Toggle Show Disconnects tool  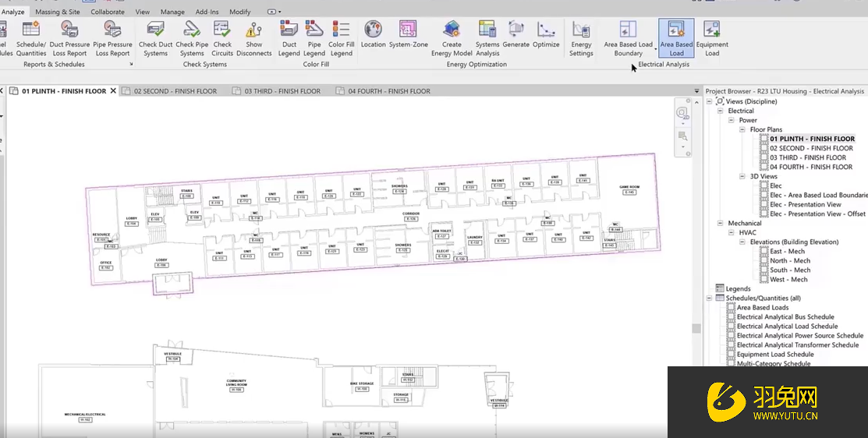tap(254, 38)
